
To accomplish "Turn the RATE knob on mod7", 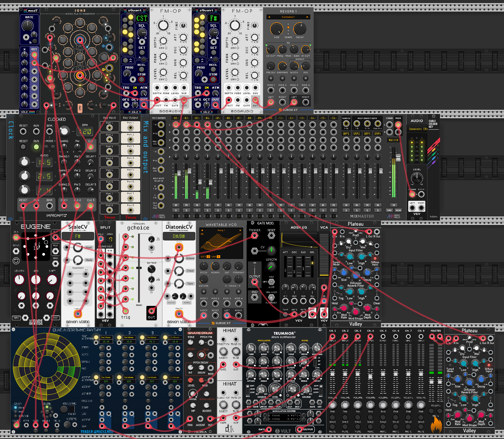I will (28, 26).
